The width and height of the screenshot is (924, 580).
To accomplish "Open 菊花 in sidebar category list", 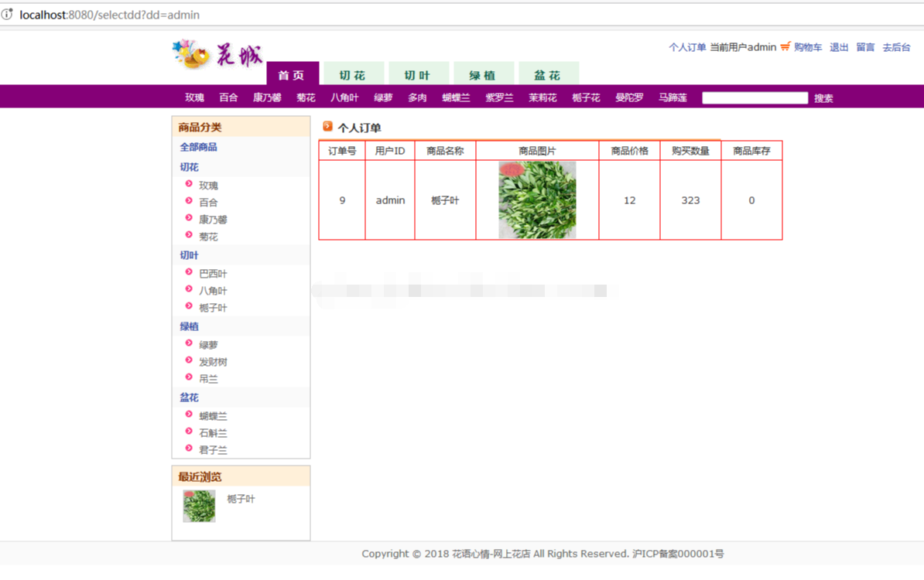I will [x=209, y=237].
